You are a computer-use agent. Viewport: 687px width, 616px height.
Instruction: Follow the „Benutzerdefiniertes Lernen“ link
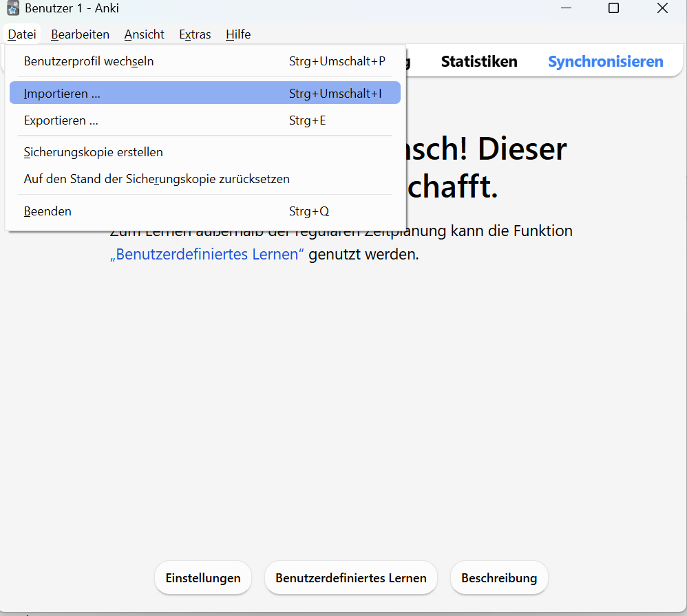[207, 254]
